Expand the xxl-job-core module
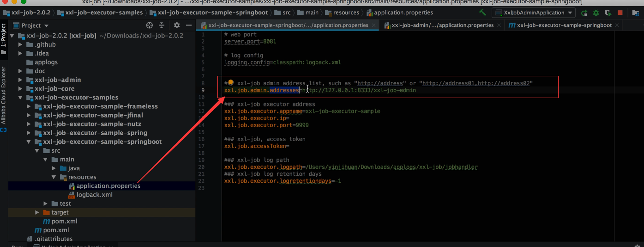 tap(20, 89)
